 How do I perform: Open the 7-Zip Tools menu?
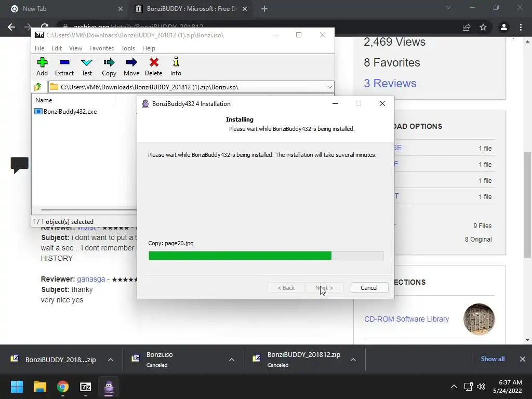coord(128,48)
